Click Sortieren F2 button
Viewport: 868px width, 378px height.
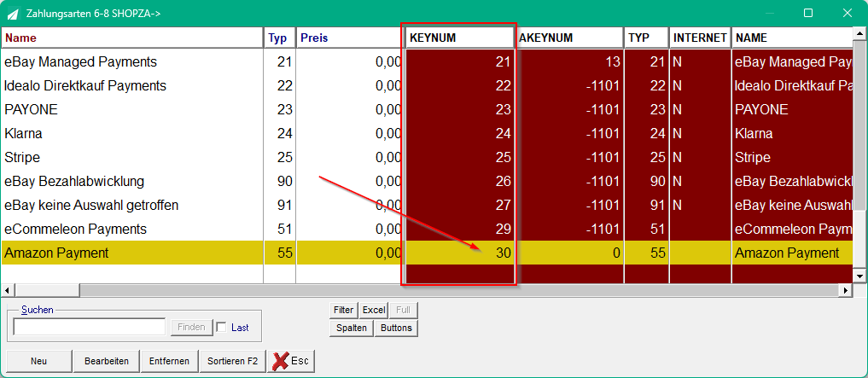point(232,361)
